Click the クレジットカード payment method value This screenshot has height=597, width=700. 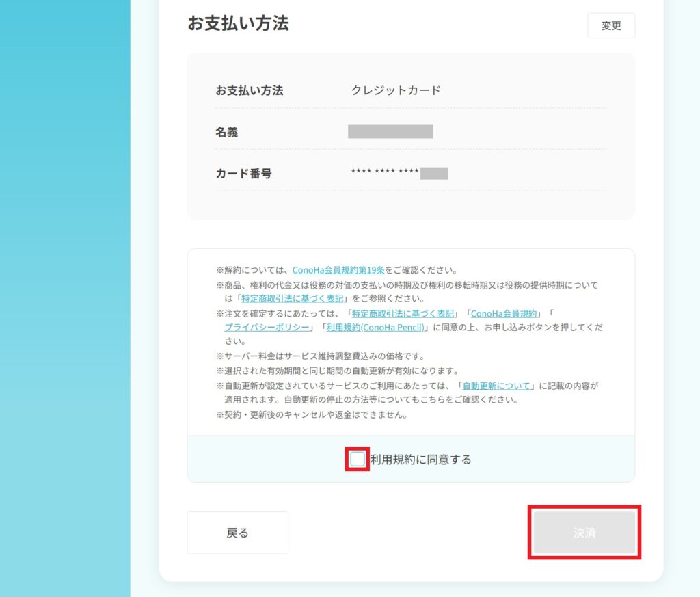pyautogui.click(x=396, y=90)
